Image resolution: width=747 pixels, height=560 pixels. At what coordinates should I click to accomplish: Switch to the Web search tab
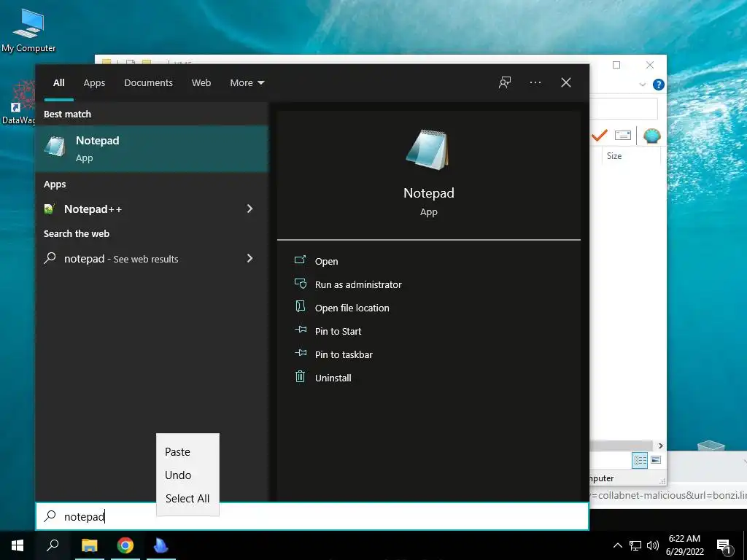coord(201,83)
